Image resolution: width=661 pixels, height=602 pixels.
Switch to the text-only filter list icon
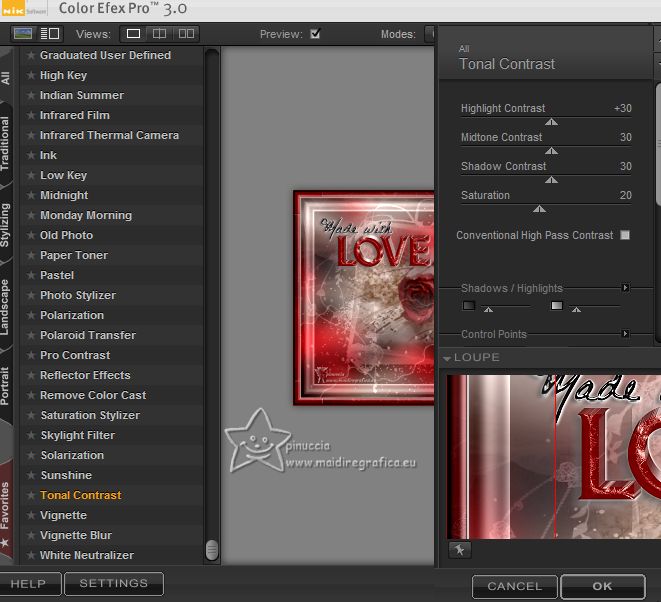click(x=49, y=34)
